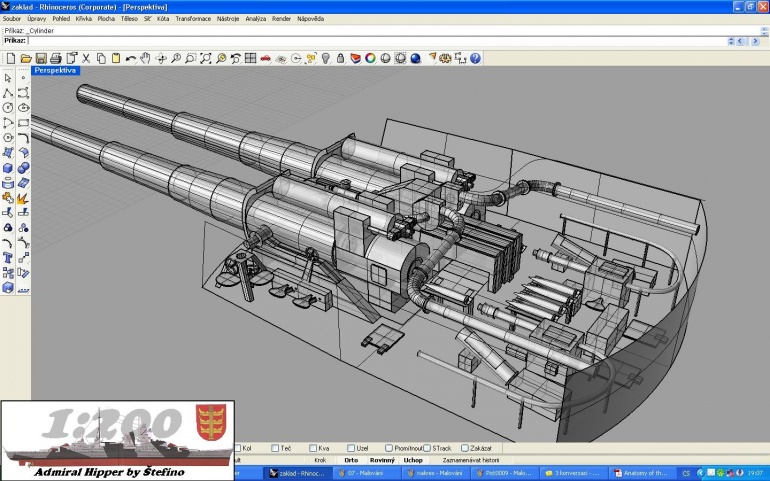Click the padlock Lock icon

[x=340, y=58]
